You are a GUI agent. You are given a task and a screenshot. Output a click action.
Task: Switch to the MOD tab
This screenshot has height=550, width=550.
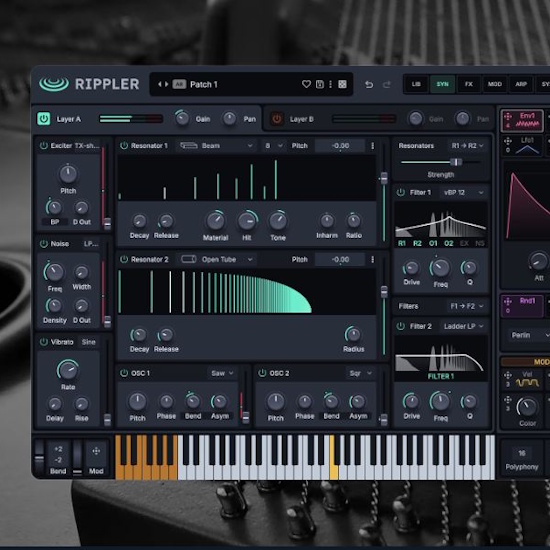coord(495,84)
